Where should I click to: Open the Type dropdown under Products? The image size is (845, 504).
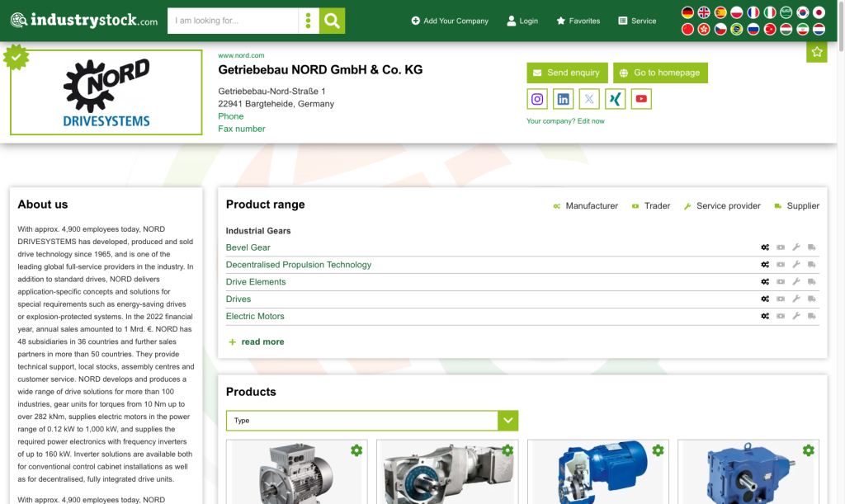tap(372, 421)
